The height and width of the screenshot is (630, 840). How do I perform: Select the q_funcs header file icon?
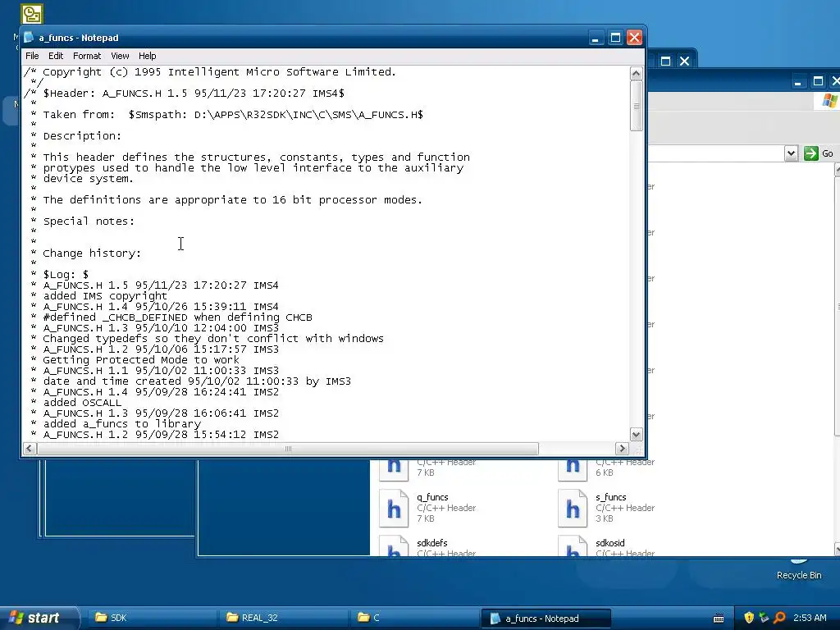click(394, 509)
